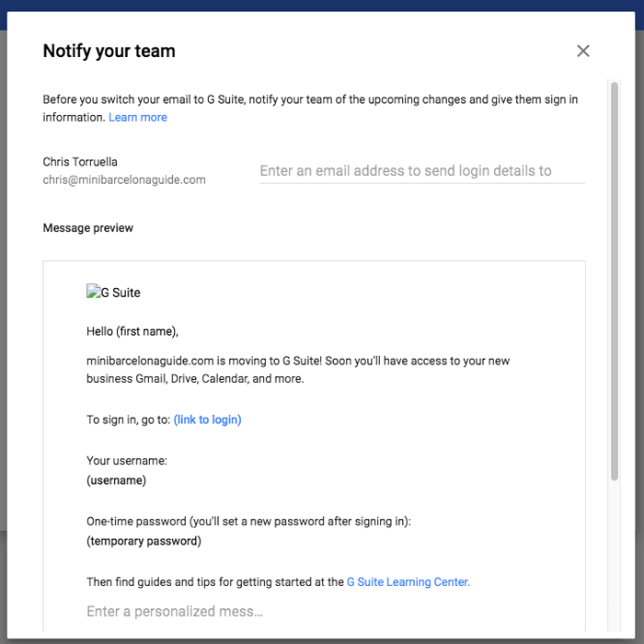
Task: Click the To sign in, go to text
Action: tap(128, 420)
